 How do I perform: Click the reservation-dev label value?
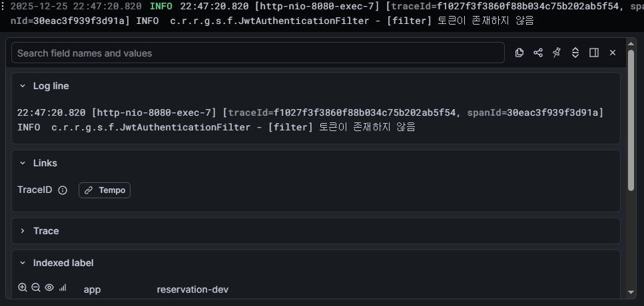192,289
